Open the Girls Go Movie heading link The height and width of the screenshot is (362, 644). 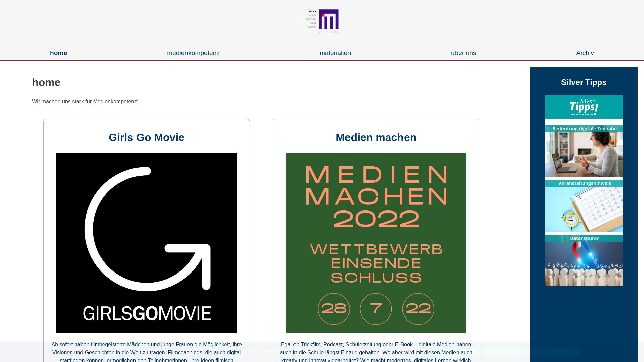coord(147,137)
